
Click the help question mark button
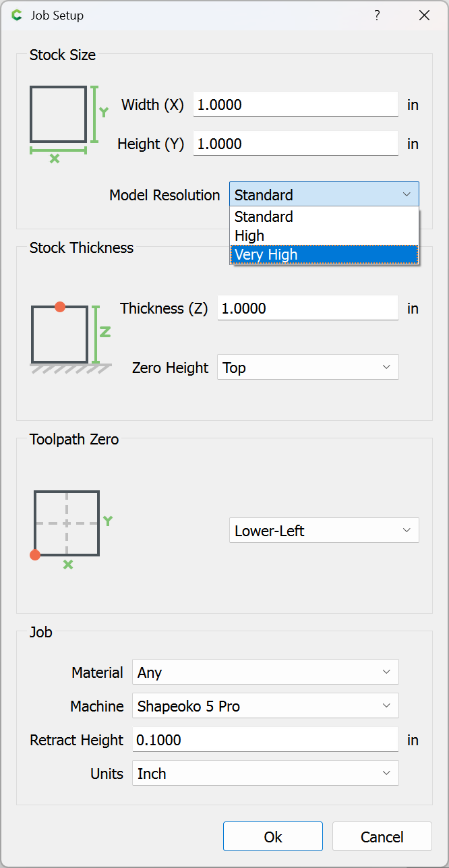377,16
